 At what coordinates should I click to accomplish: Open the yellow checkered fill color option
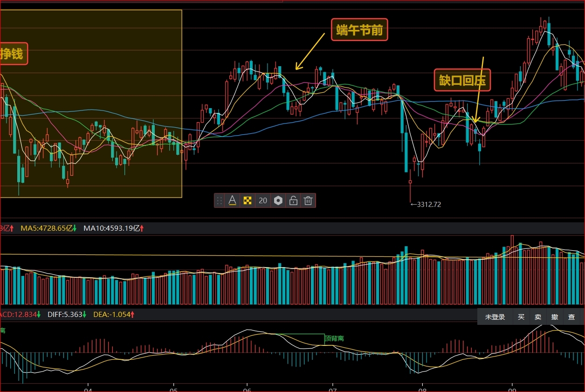click(x=248, y=200)
